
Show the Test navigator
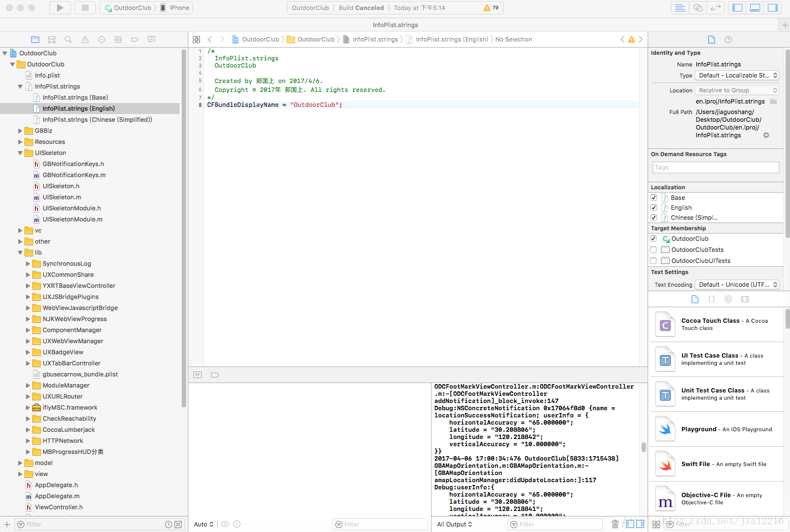(x=101, y=39)
